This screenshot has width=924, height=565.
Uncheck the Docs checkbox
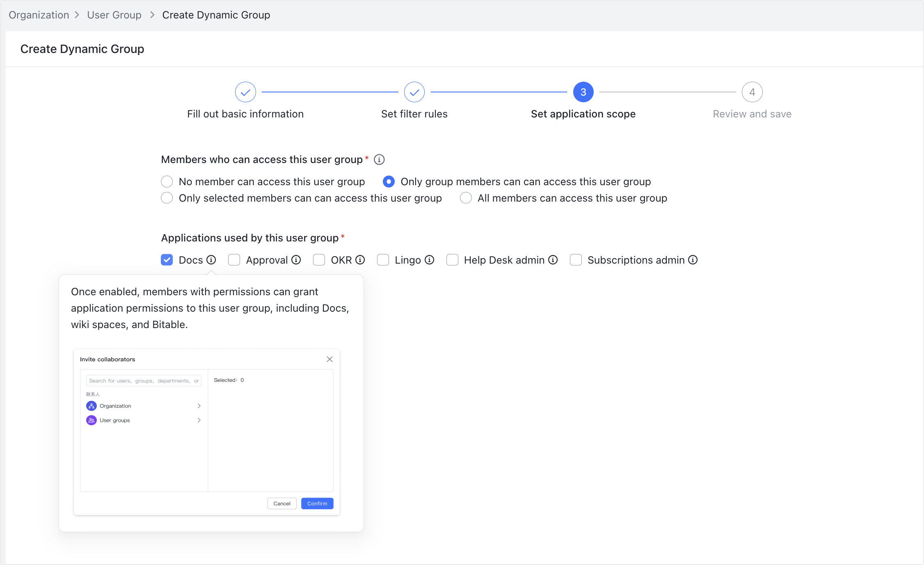coord(167,260)
